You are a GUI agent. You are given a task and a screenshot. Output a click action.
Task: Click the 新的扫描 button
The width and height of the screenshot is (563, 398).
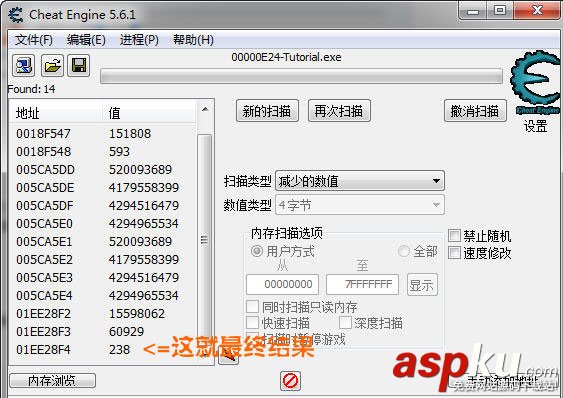tap(267, 111)
